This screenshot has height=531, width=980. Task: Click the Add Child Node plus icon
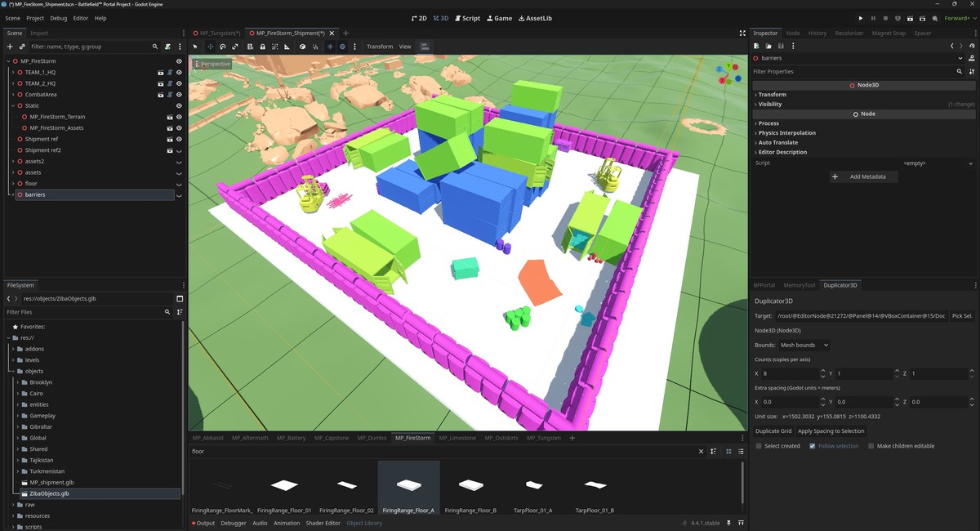(10, 47)
